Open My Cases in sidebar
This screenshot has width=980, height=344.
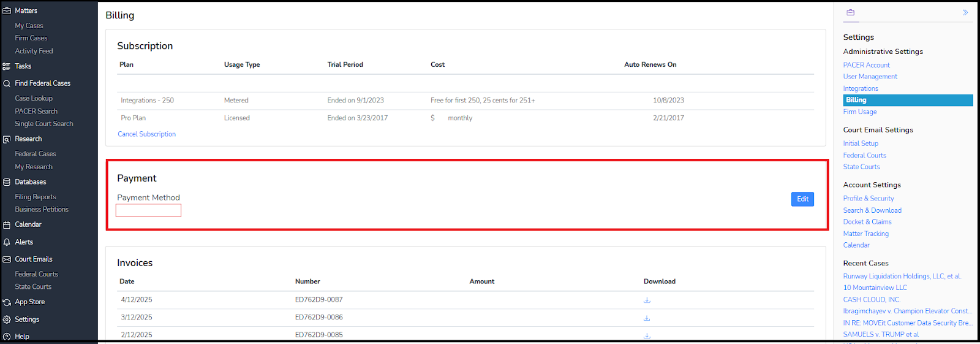[29, 26]
